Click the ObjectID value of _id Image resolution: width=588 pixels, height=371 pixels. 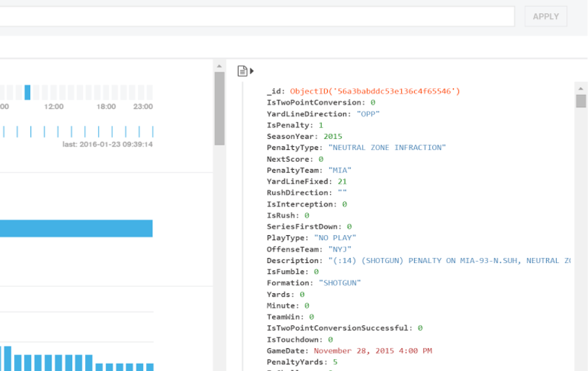pos(375,91)
